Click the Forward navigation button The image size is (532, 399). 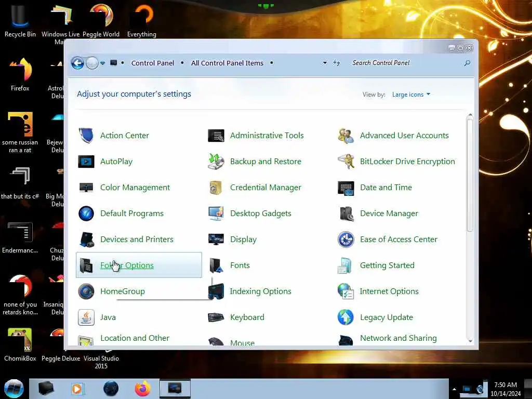(x=92, y=63)
